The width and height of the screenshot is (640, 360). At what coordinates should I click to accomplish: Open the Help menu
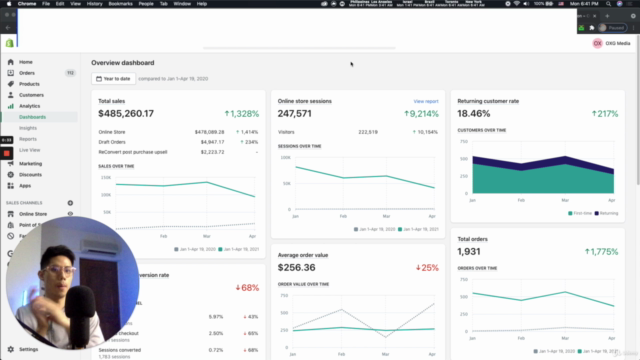pos(202,4)
